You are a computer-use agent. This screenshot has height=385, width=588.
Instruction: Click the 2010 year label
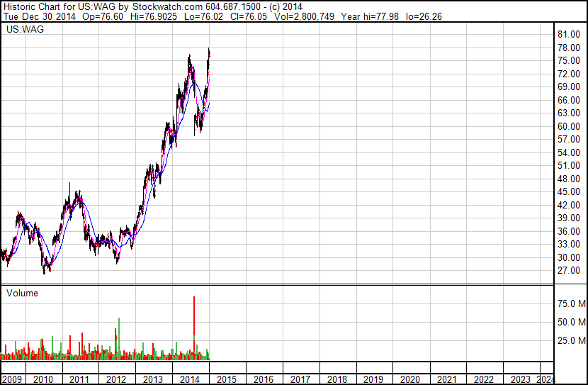point(43,379)
